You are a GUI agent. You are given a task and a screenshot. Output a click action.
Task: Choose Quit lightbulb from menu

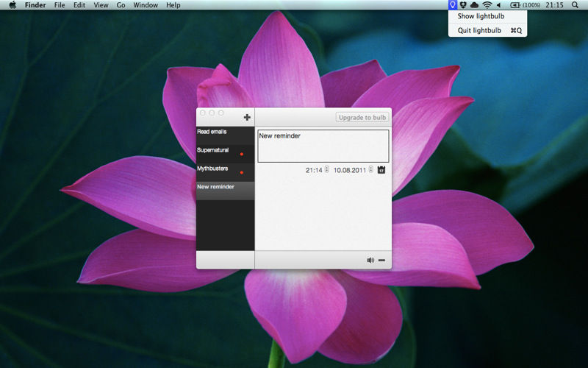pyautogui.click(x=487, y=30)
